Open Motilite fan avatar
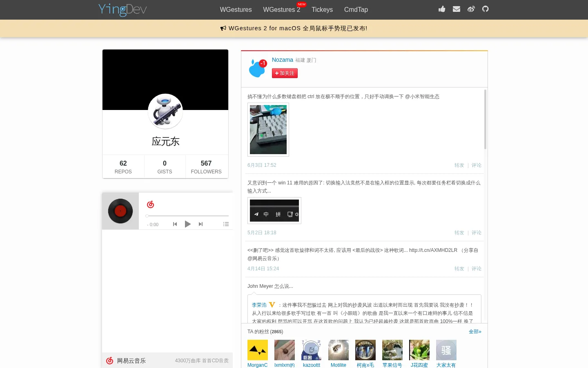 (339, 350)
